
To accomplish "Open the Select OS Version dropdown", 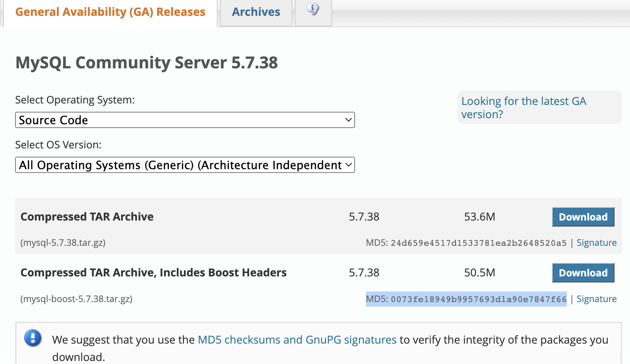I will tap(185, 165).
